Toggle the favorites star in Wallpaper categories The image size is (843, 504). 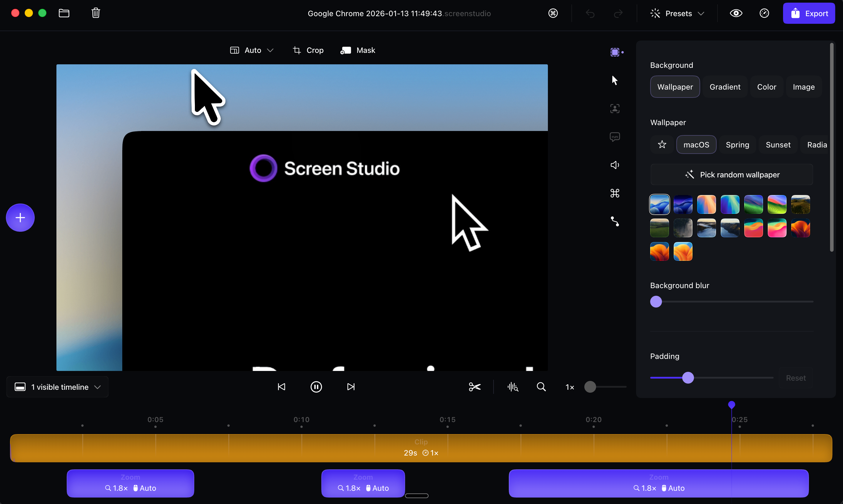(662, 144)
